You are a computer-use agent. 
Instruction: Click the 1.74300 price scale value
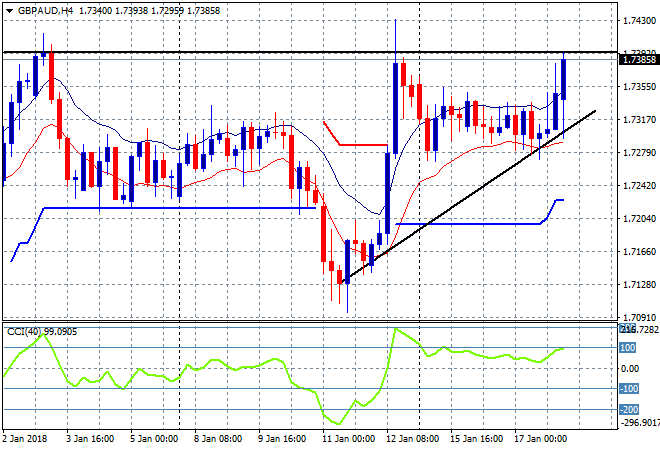(639, 21)
